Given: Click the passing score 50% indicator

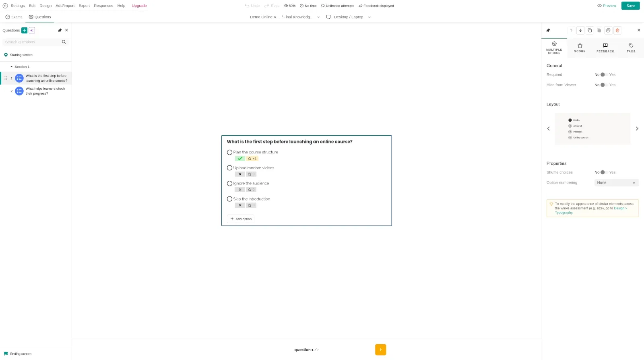Looking at the screenshot, I should 290,6.
